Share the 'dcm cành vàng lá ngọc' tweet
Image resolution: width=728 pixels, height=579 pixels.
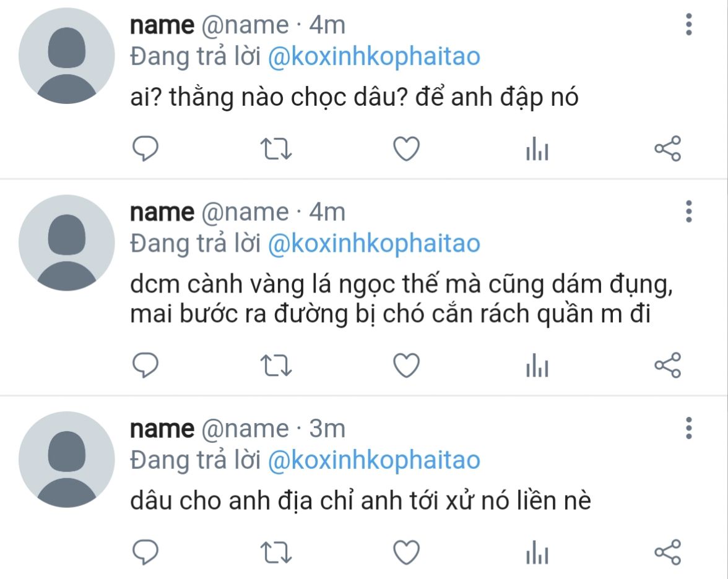tap(667, 365)
